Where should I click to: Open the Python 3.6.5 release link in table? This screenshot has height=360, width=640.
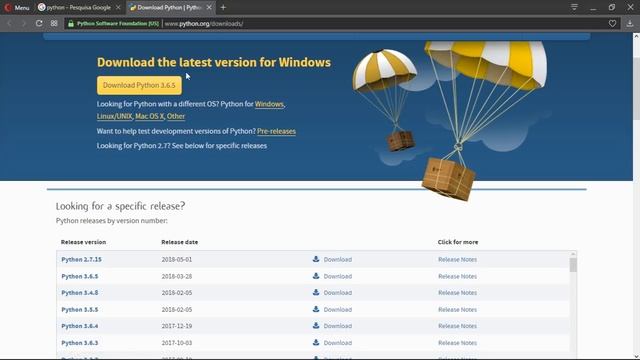80,276
